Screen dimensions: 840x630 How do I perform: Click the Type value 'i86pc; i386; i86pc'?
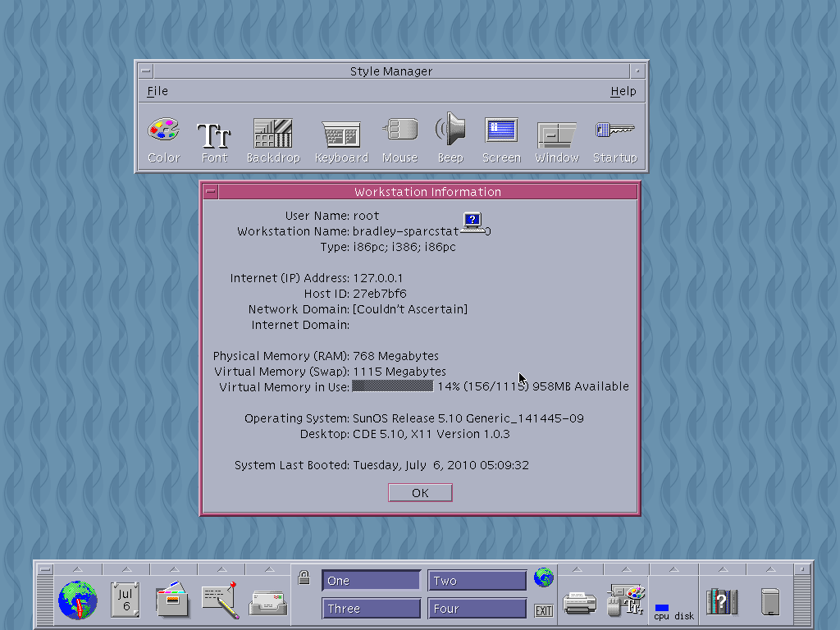pyautogui.click(x=404, y=247)
